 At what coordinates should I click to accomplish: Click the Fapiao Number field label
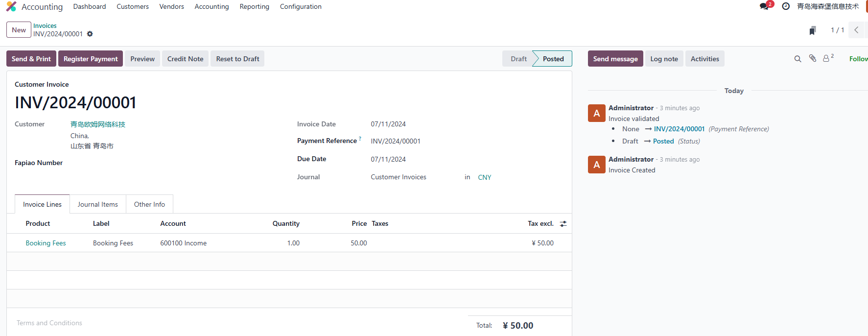point(39,163)
